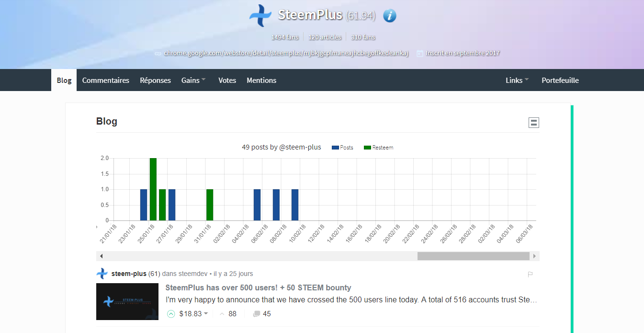Open the Votes tab
The width and height of the screenshot is (644, 333).
pyautogui.click(x=227, y=80)
